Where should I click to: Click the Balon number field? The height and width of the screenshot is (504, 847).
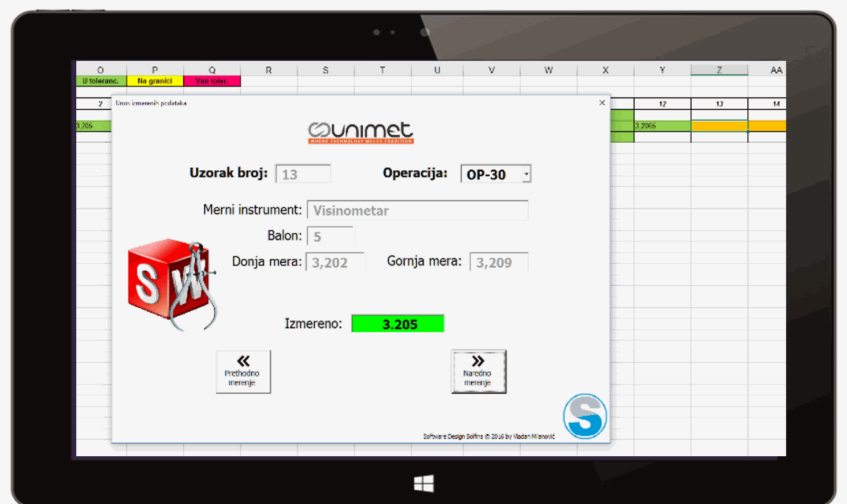(x=330, y=236)
